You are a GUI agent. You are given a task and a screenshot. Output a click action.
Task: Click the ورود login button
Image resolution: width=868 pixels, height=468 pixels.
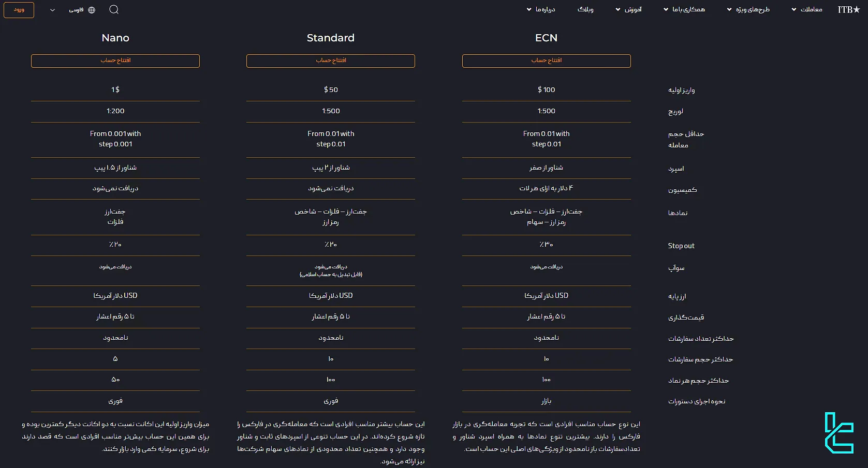19,9
